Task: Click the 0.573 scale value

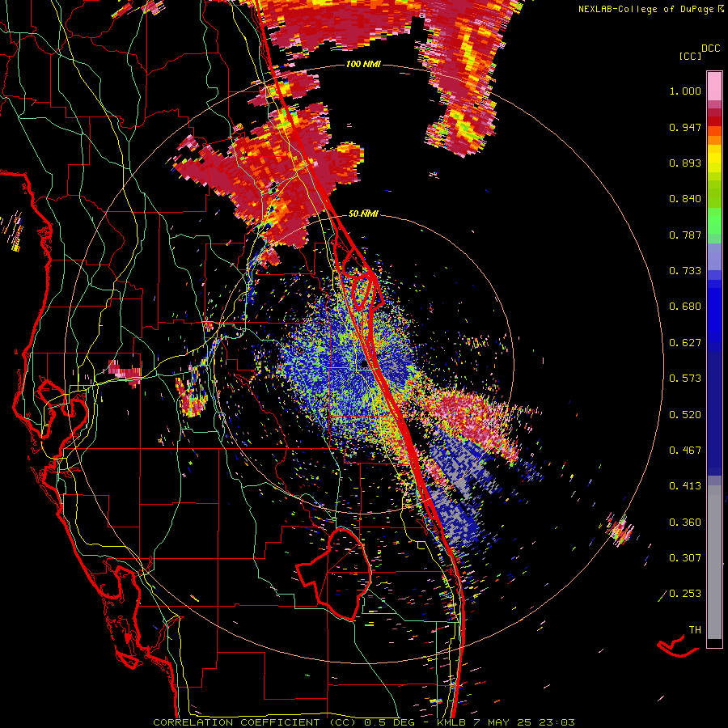Action: [x=685, y=379]
